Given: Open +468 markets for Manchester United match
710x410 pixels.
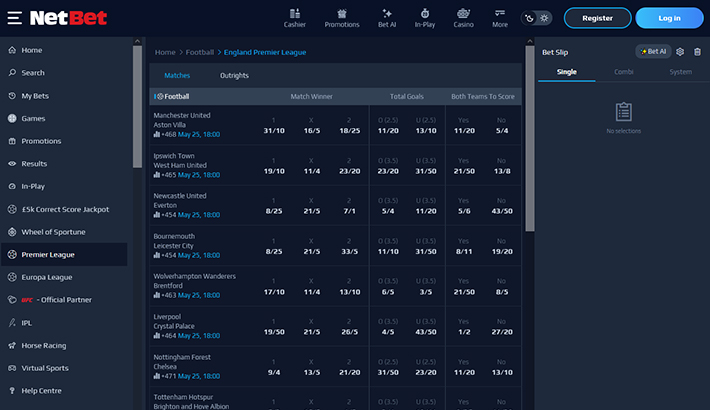Looking at the screenshot, I should click(x=165, y=135).
